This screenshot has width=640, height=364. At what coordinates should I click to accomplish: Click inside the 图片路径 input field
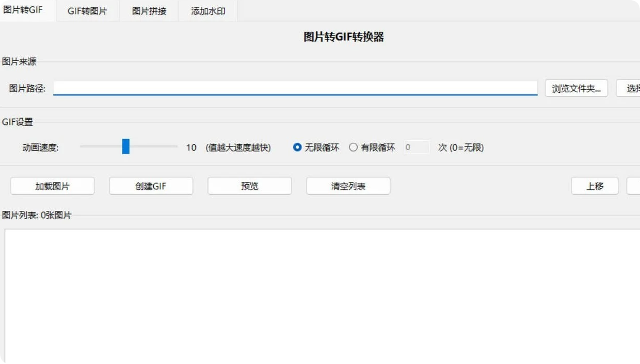(297, 88)
